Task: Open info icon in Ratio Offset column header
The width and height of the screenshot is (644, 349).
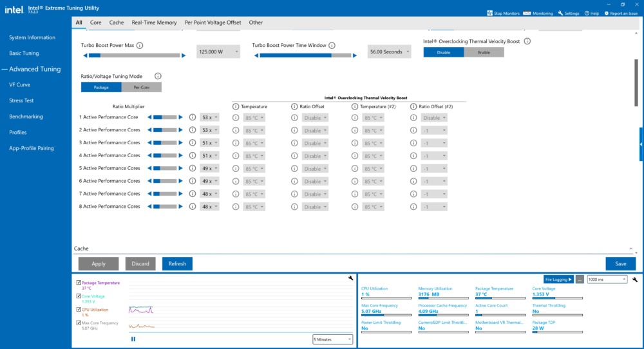Action: (x=294, y=107)
